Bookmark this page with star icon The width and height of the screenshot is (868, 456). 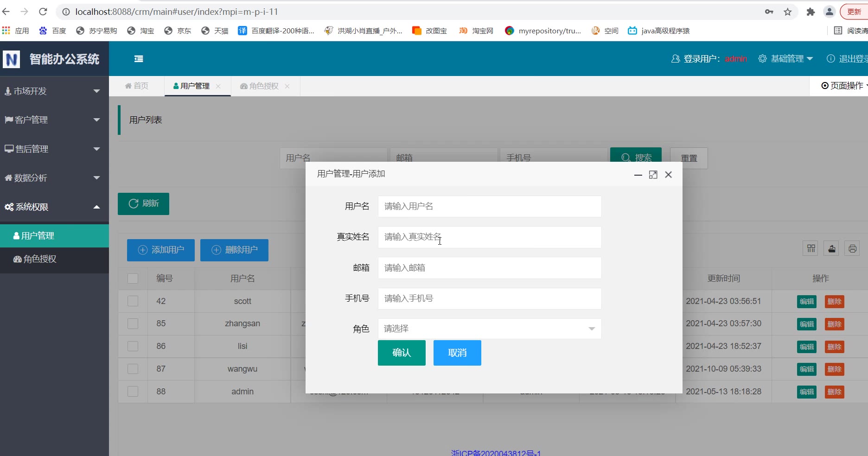(788, 12)
